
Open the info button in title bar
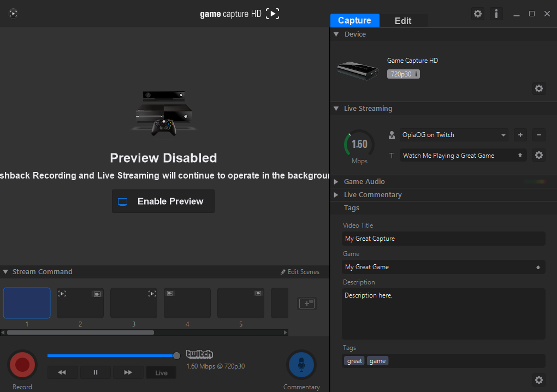[496, 14]
